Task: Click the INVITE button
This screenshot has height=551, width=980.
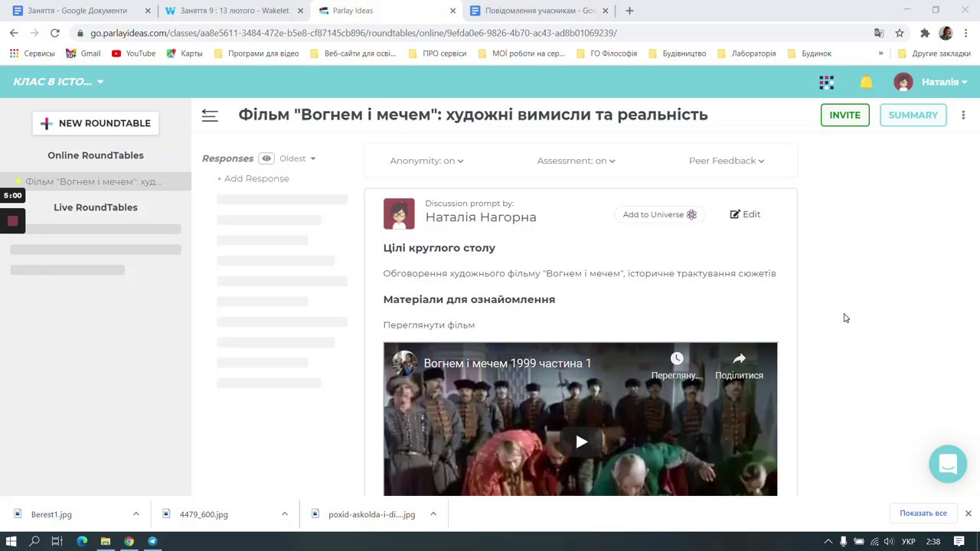Action: (844, 115)
